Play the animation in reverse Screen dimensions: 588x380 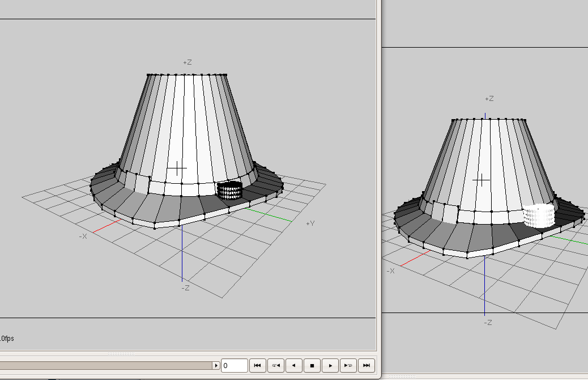293,365
